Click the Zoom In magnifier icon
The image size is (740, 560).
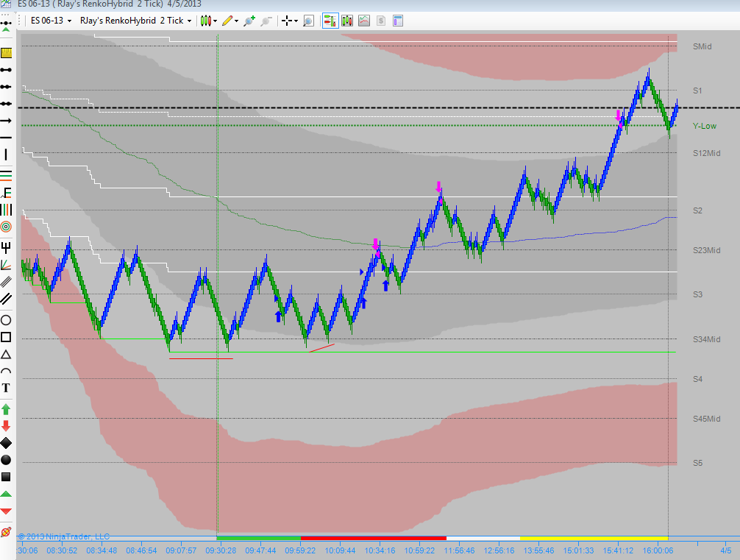pos(249,21)
